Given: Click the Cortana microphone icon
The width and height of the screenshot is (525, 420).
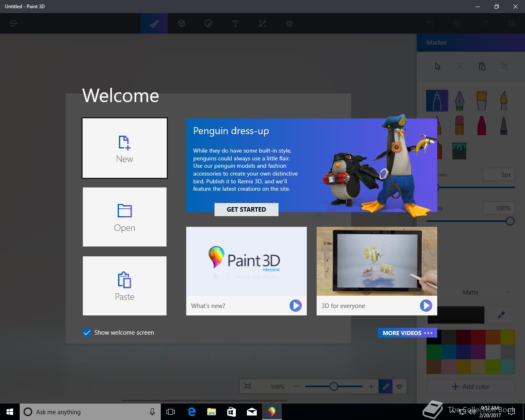Looking at the screenshot, I should (x=152, y=412).
